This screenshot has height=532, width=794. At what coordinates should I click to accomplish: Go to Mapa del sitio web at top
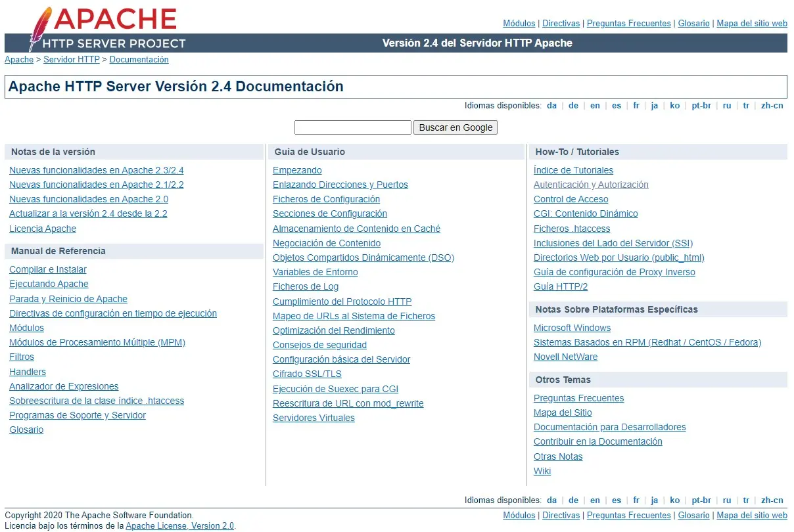click(x=751, y=24)
